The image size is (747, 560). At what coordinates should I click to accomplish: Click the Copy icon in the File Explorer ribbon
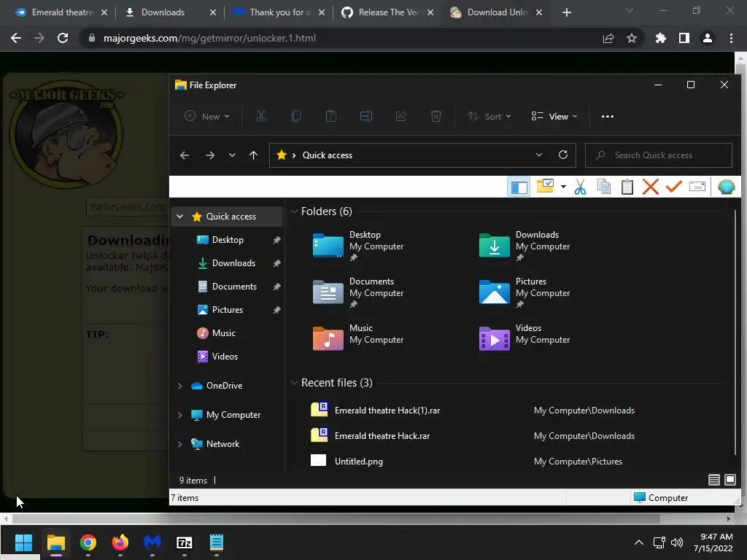pos(296,116)
